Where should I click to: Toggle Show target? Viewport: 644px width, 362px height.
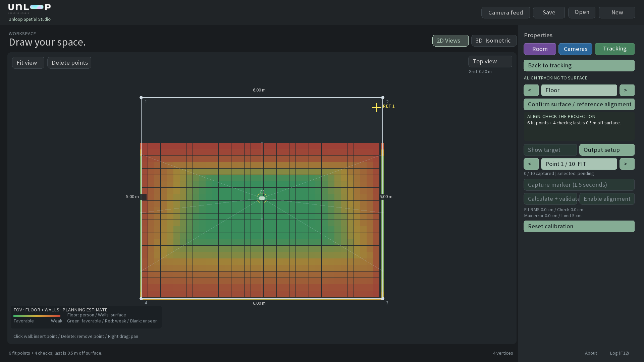(550, 150)
